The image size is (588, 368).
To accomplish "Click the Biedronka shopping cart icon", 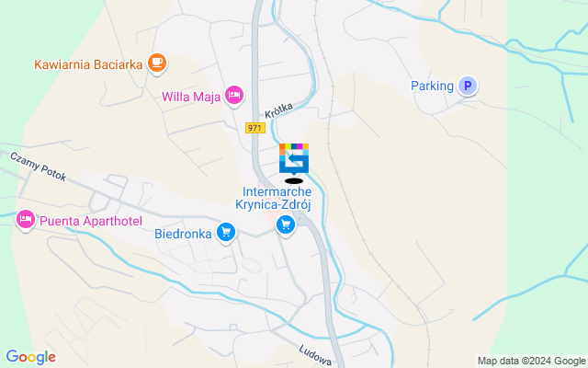I will 226,233.
